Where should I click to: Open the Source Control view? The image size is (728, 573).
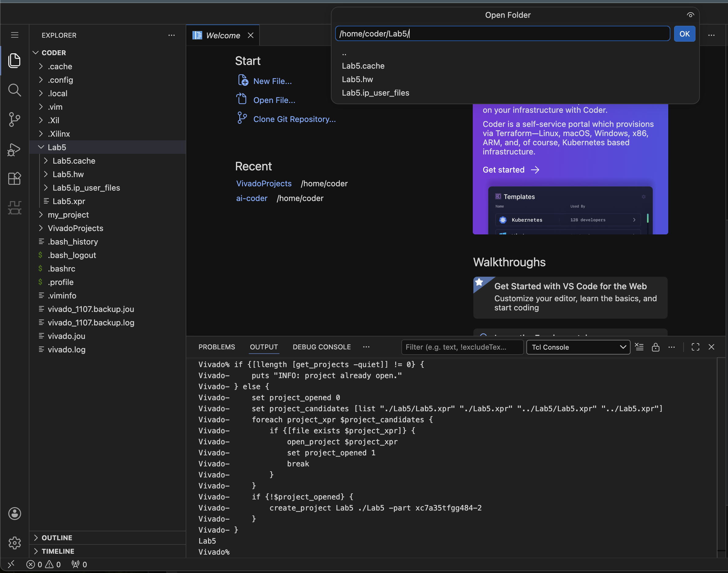click(x=14, y=120)
